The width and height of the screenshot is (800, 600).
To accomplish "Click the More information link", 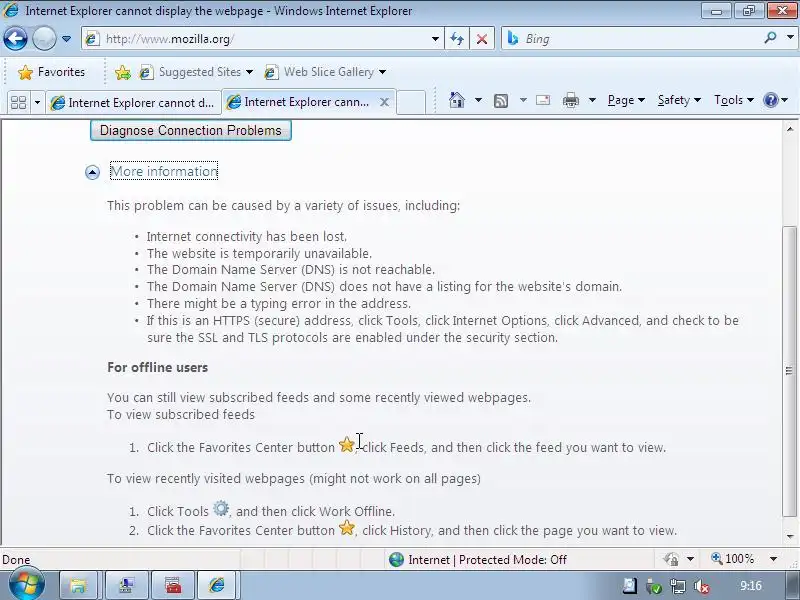I will (164, 171).
